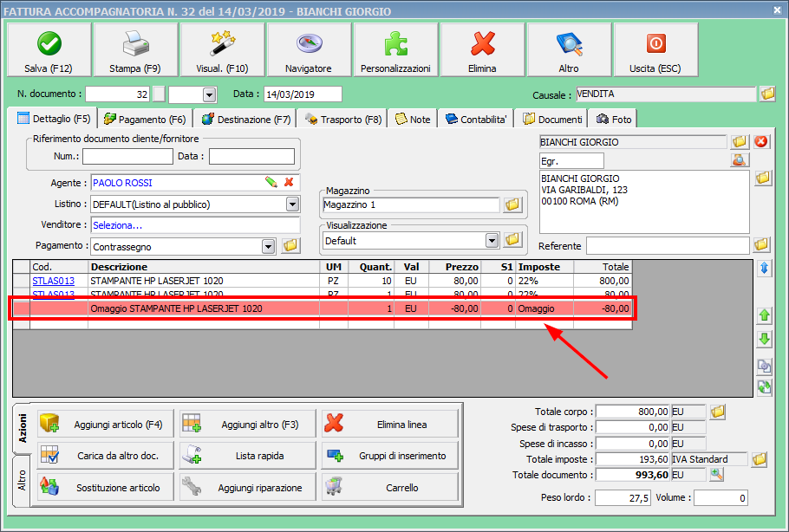Move row up with green arrow

765,315
